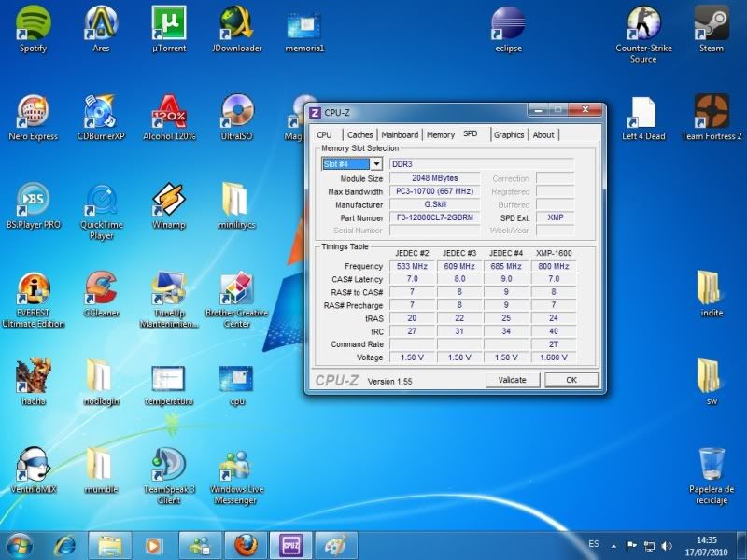Click the volume speaker tray icon
This screenshot has height=560, width=747.
[x=667, y=546]
